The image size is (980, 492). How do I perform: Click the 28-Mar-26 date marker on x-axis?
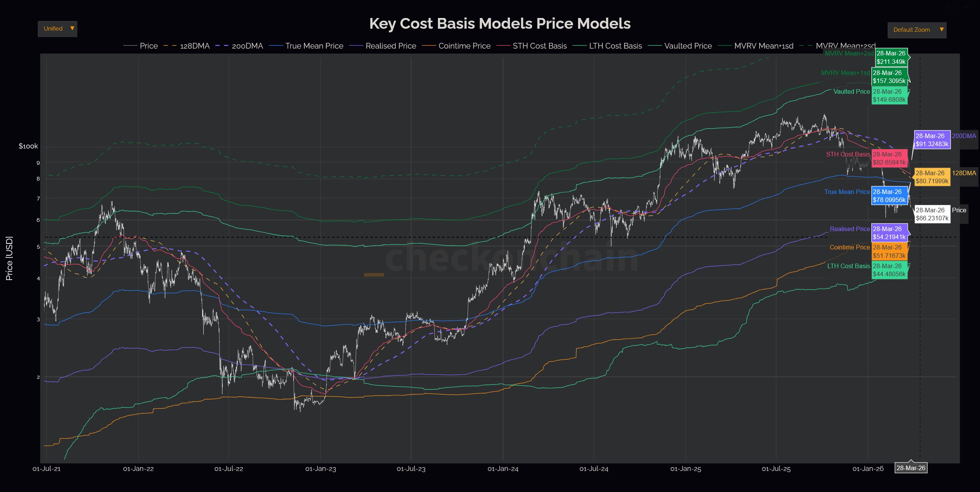pos(911,468)
